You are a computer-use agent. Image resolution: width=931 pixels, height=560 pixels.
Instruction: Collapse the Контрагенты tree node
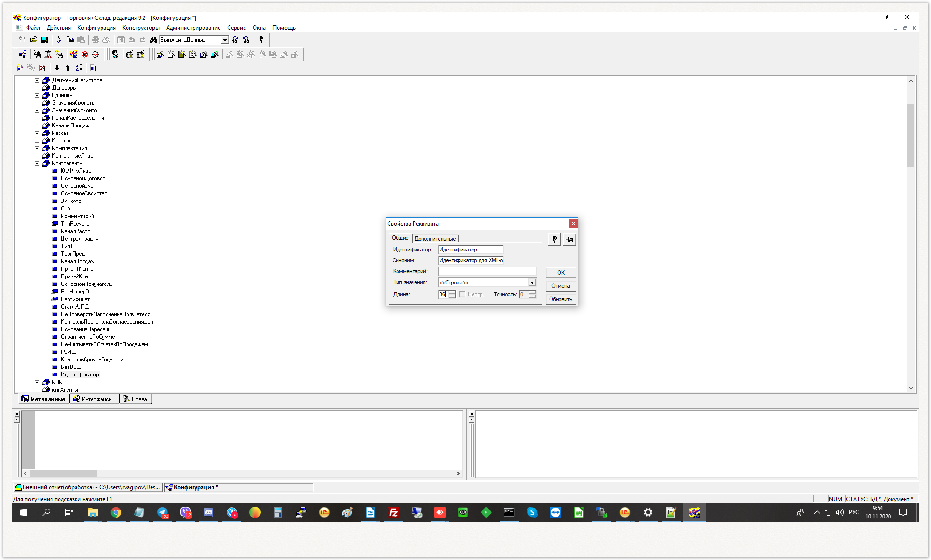pos(37,163)
